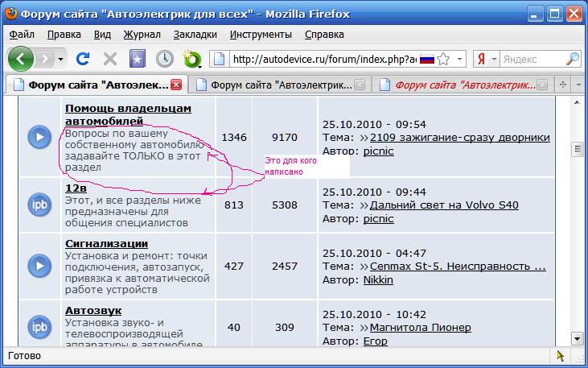Click the topic count 1346
588x368 pixels.
pyautogui.click(x=234, y=137)
